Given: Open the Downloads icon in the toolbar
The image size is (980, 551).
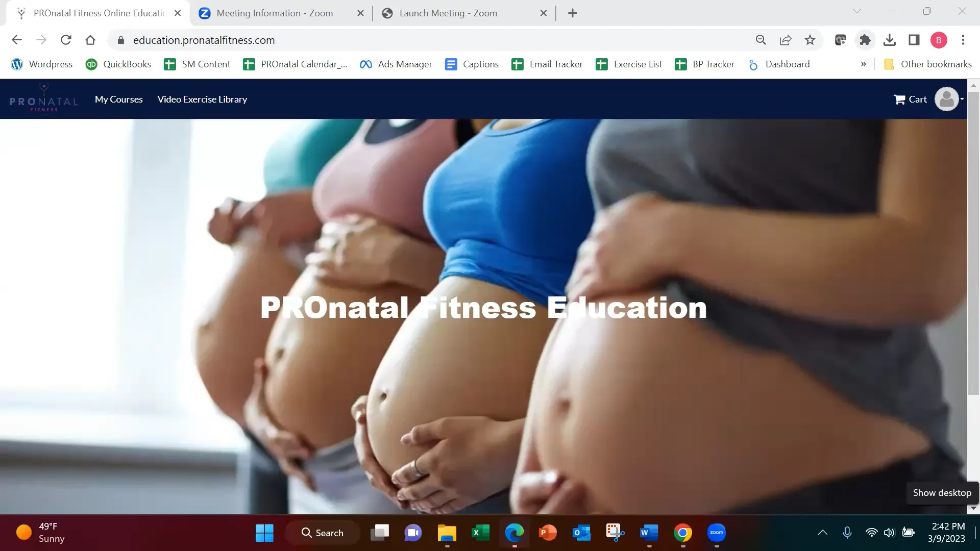Looking at the screenshot, I should tap(890, 40).
